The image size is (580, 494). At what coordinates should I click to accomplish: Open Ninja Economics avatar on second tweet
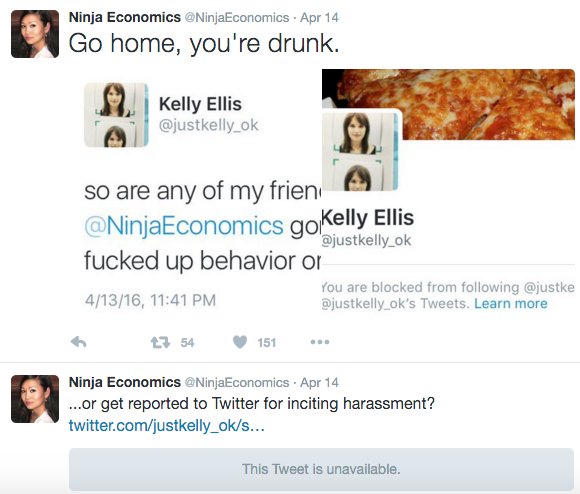point(35,399)
